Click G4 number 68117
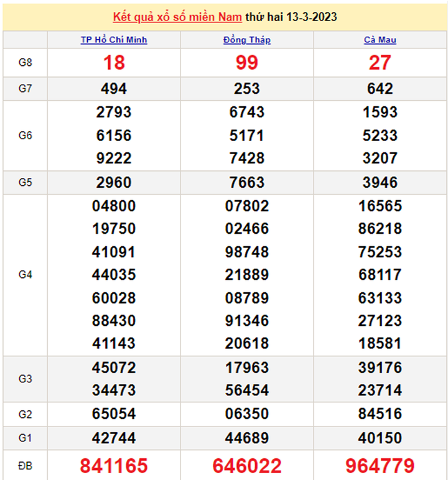The width and height of the screenshot is (448, 480). [380, 275]
